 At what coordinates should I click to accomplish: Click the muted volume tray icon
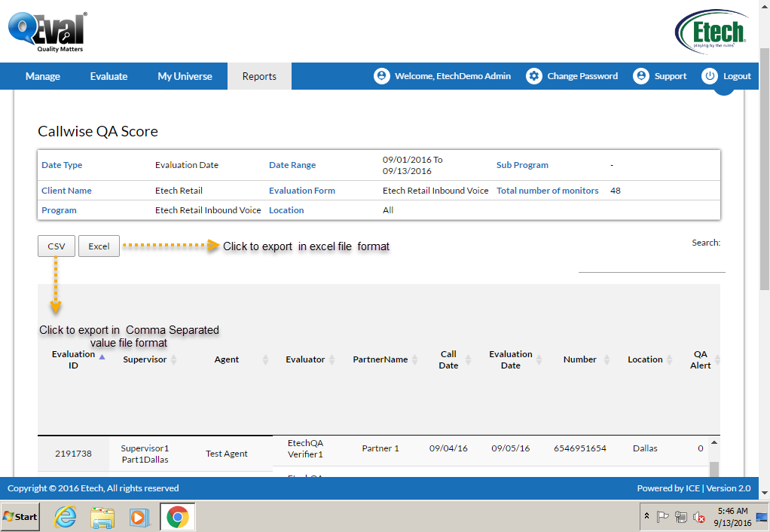[x=698, y=517]
